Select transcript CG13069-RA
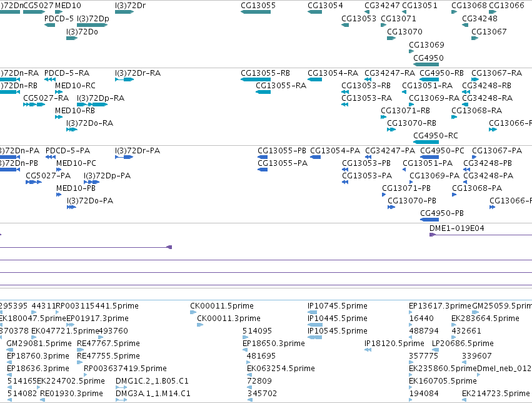 [434, 98]
